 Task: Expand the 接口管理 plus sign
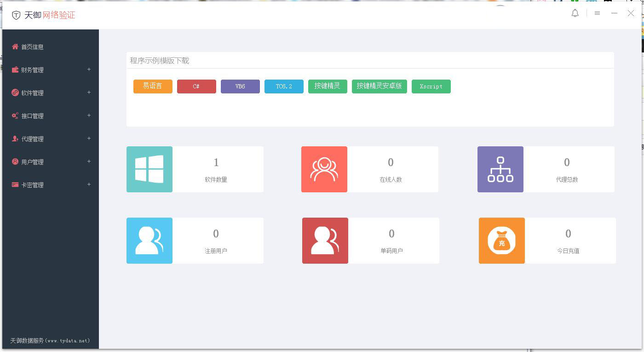pos(89,115)
